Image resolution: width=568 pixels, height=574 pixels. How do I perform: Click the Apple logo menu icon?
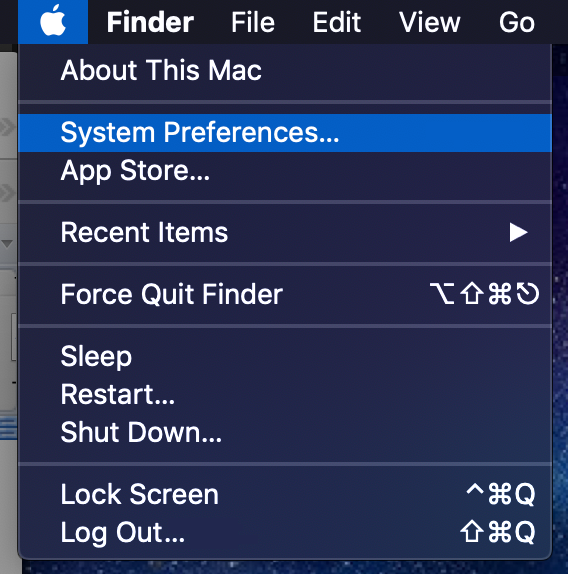tap(53, 21)
